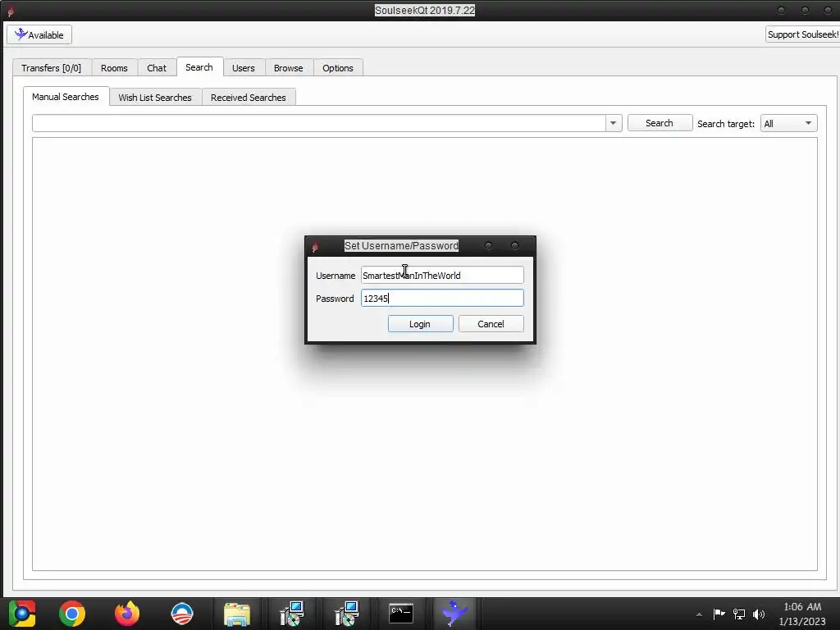
Task: Cancel the Set Username/Password dialog
Action: coord(491,324)
